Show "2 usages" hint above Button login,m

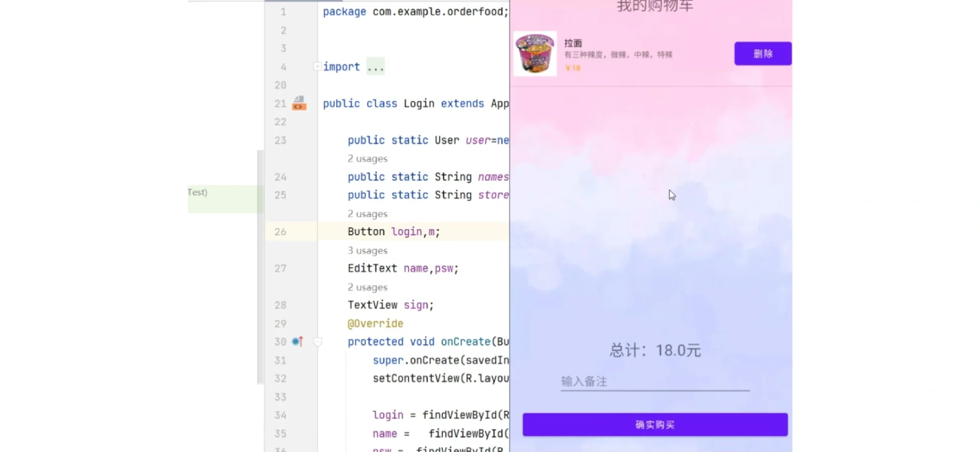coord(367,214)
